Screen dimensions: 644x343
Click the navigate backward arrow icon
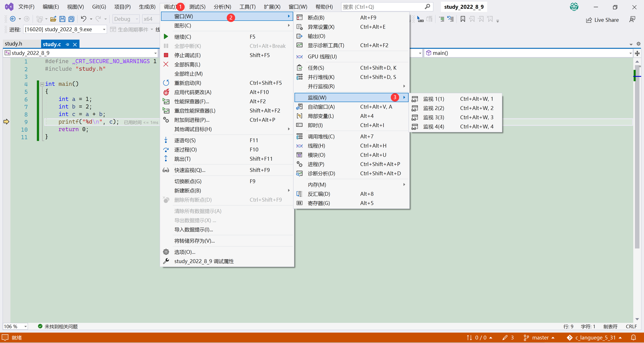coord(13,19)
